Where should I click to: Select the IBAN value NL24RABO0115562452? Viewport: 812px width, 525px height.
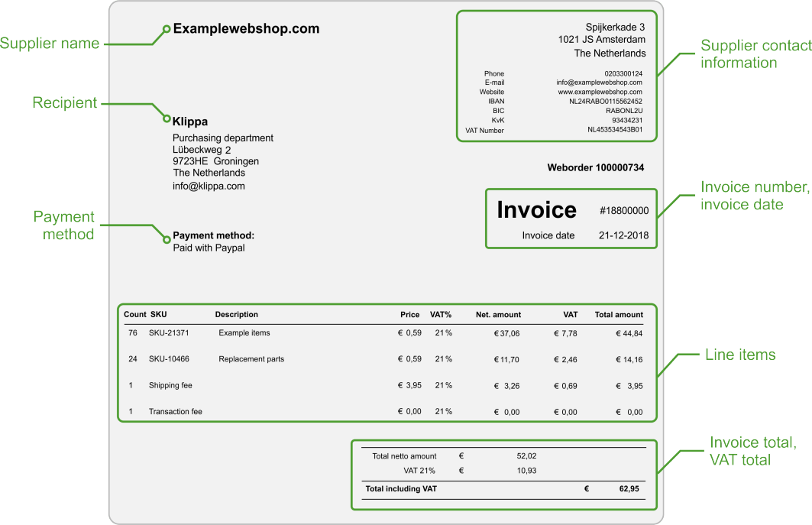[605, 101]
